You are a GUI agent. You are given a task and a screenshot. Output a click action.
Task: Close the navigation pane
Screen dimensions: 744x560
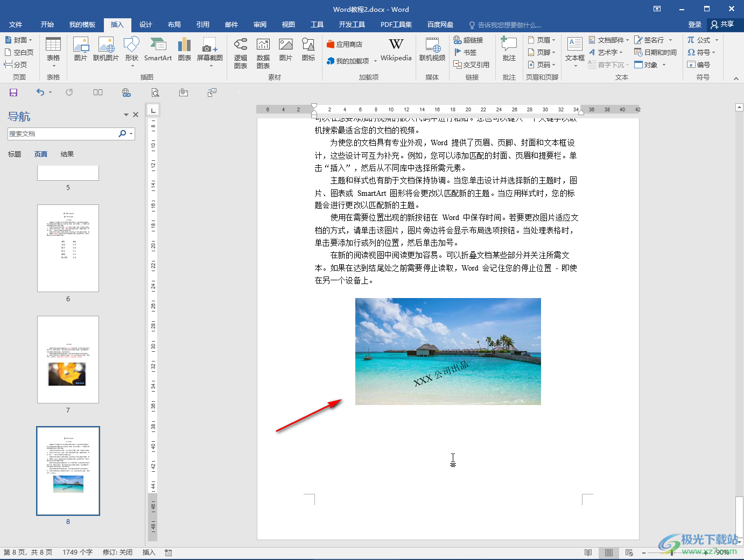(136, 115)
